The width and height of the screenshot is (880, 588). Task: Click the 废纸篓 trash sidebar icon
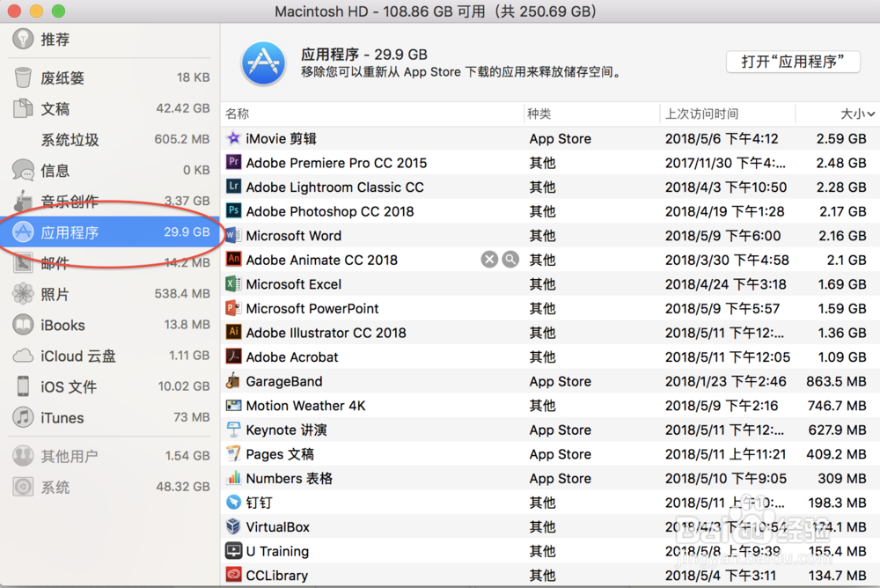(24, 78)
